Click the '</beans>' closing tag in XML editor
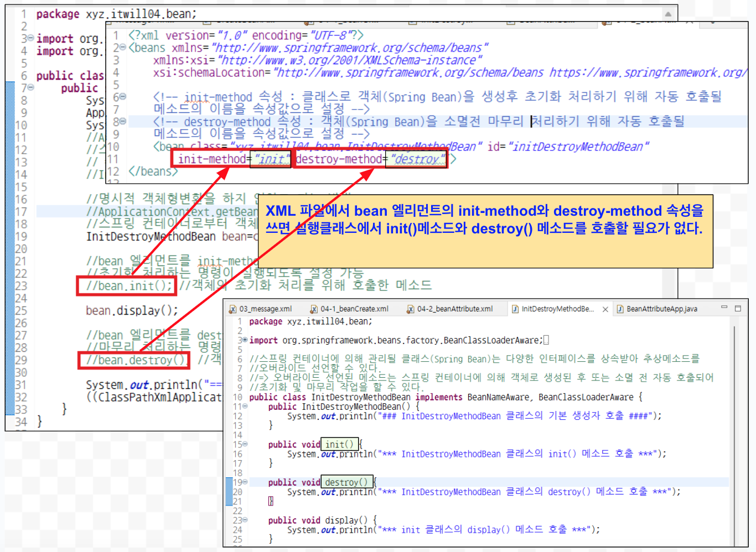This screenshot has width=756, height=552. click(x=153, y=171)
